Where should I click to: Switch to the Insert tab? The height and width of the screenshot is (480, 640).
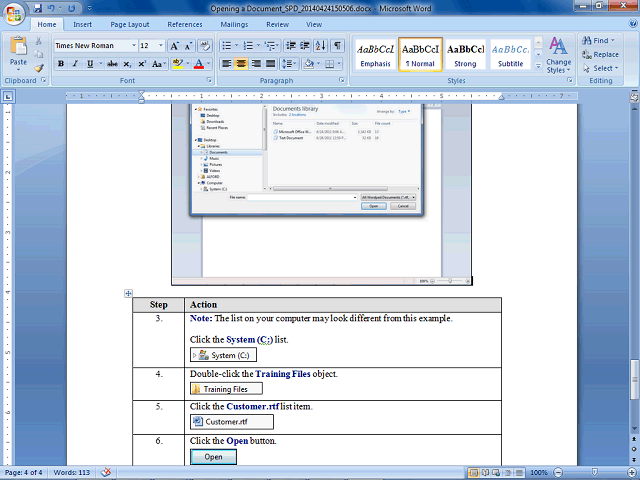(x=82, y=24)
